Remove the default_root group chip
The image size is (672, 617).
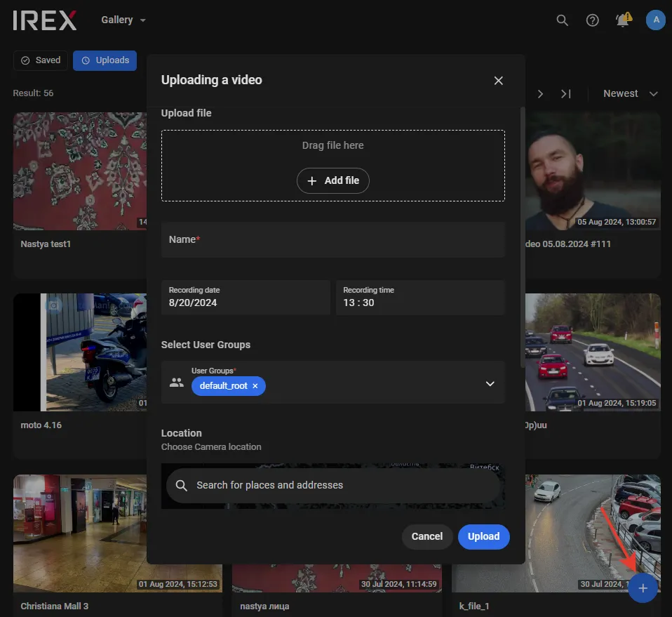coord(255,386)
